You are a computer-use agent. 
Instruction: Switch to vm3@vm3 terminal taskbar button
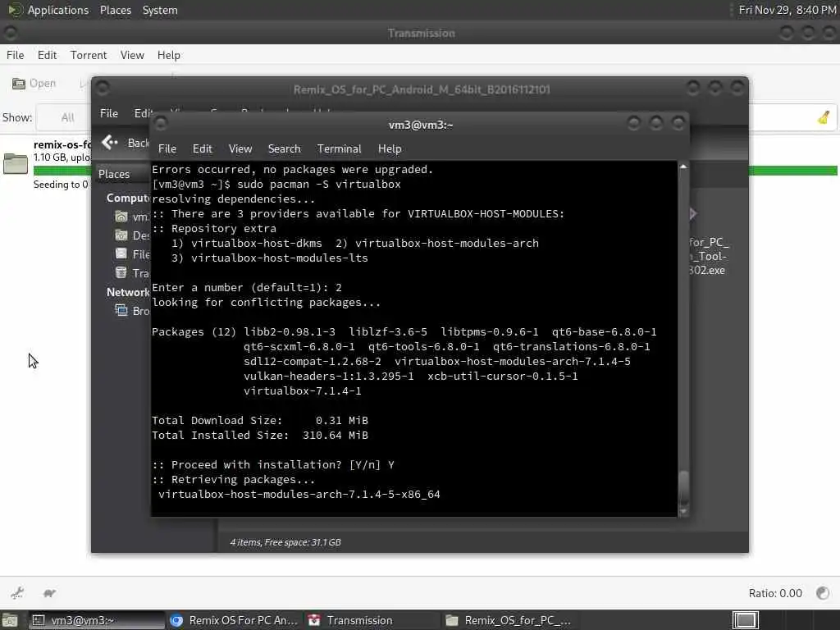click(x=97, y=620)
